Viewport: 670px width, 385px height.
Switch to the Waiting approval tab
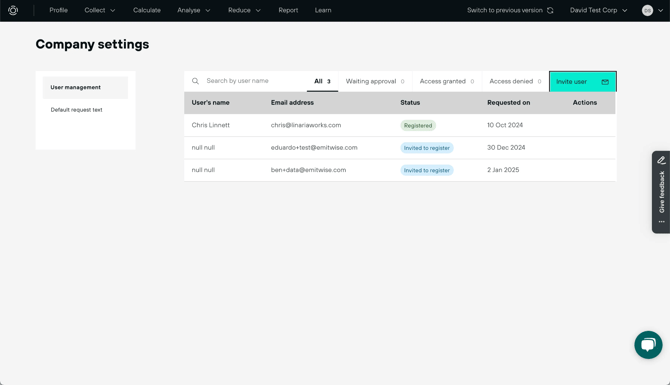pos(375,81)
